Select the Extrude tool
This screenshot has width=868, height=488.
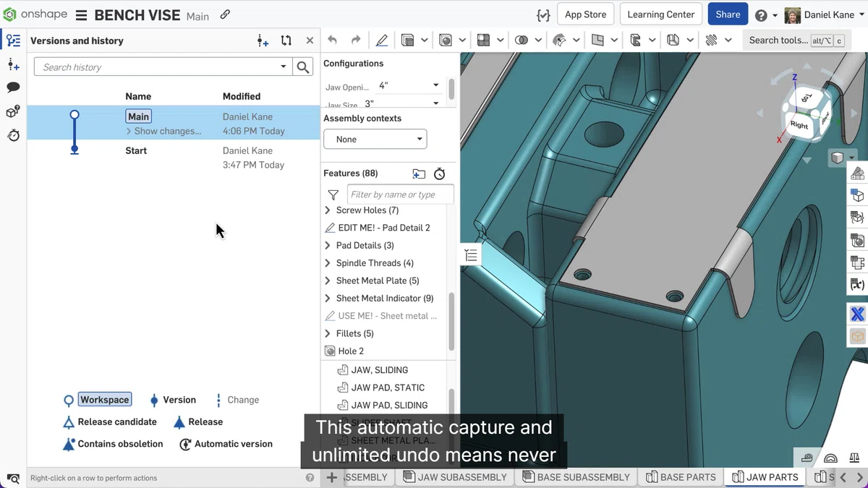click(408, 40)
